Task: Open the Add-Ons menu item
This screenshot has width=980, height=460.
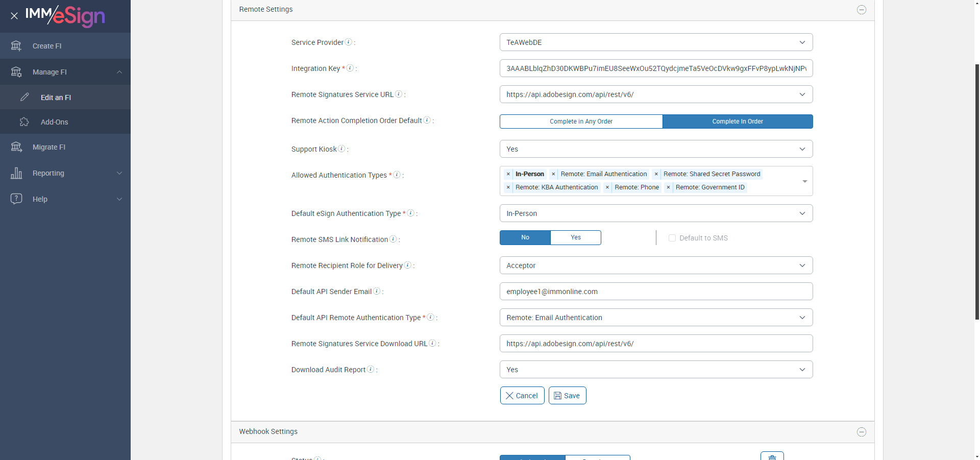Action: pyautogui.click(x=55, y=122)
